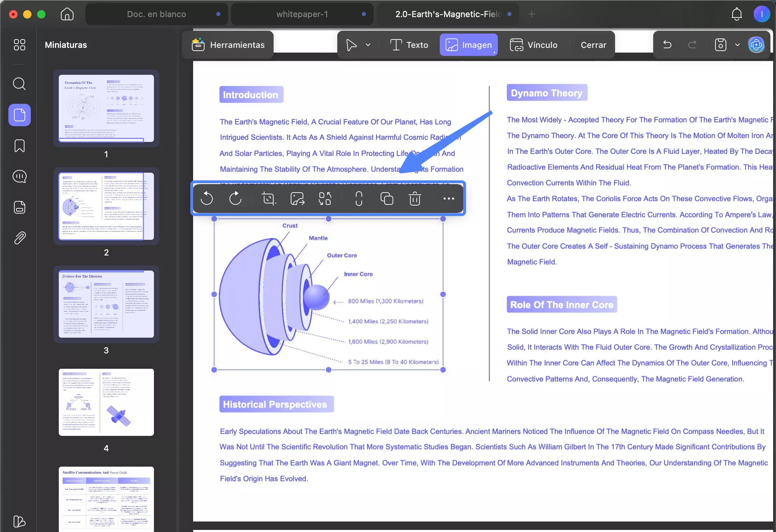The height and width of the screenshot is (532, 776).
Task: Rotate image counterclockwise
Action: pos(207,199)
